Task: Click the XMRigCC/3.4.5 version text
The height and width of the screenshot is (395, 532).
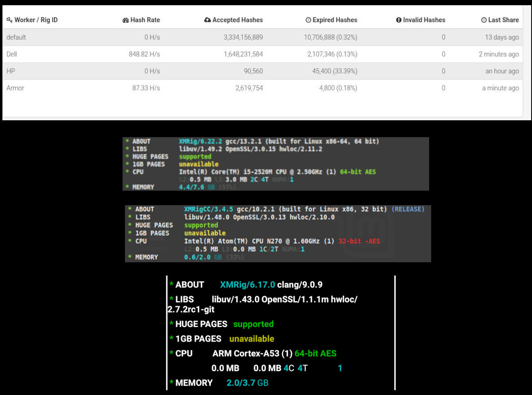Action: pos(209,209)
